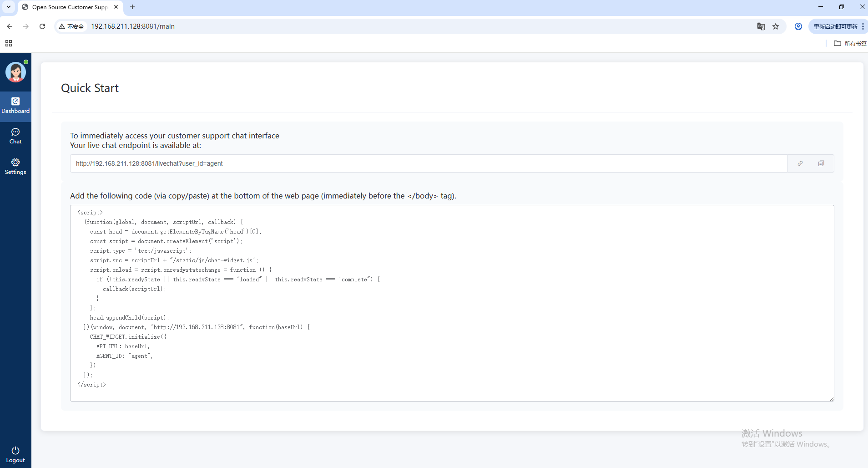Click the agent avatar picture
Image resolution: width=868 pixels, height=468 pixels.
15,72
